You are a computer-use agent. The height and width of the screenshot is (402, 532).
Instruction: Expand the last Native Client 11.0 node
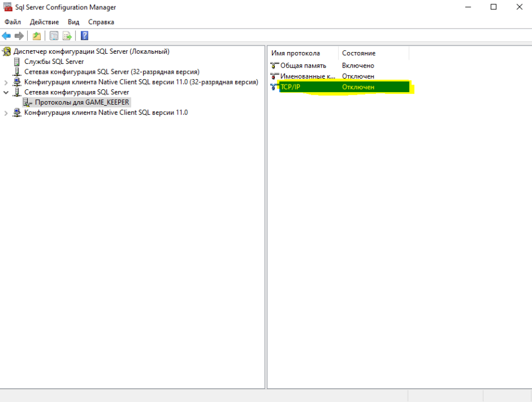pos(6,113)
